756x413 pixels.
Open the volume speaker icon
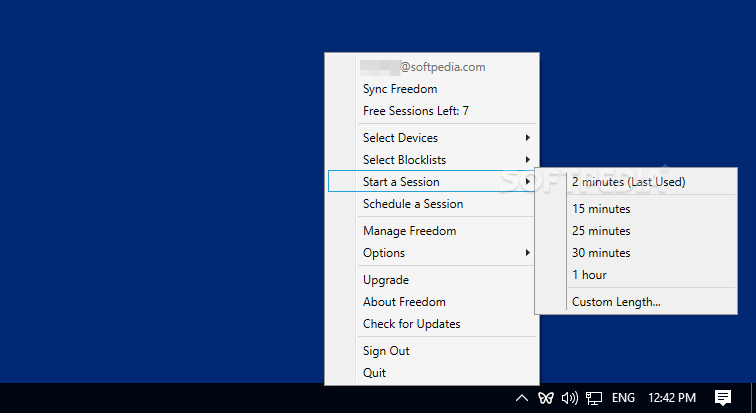[569, 398]
